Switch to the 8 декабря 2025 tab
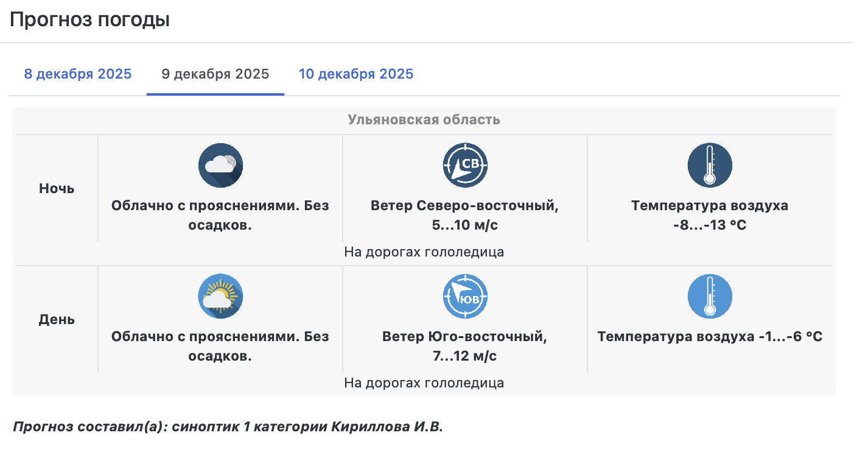This screenshot has width=868, height=452. 78,74
